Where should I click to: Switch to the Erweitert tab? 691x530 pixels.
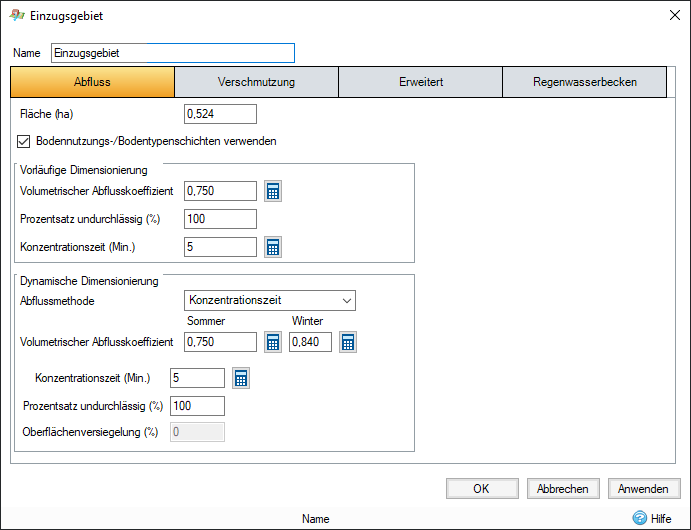pyautogui.click(x=421, y=82)
